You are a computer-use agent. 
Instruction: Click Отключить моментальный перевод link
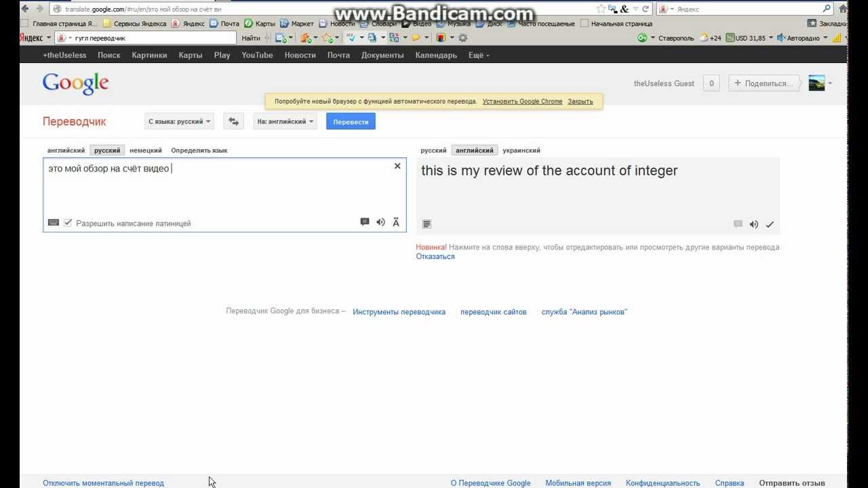pos(103,483)
